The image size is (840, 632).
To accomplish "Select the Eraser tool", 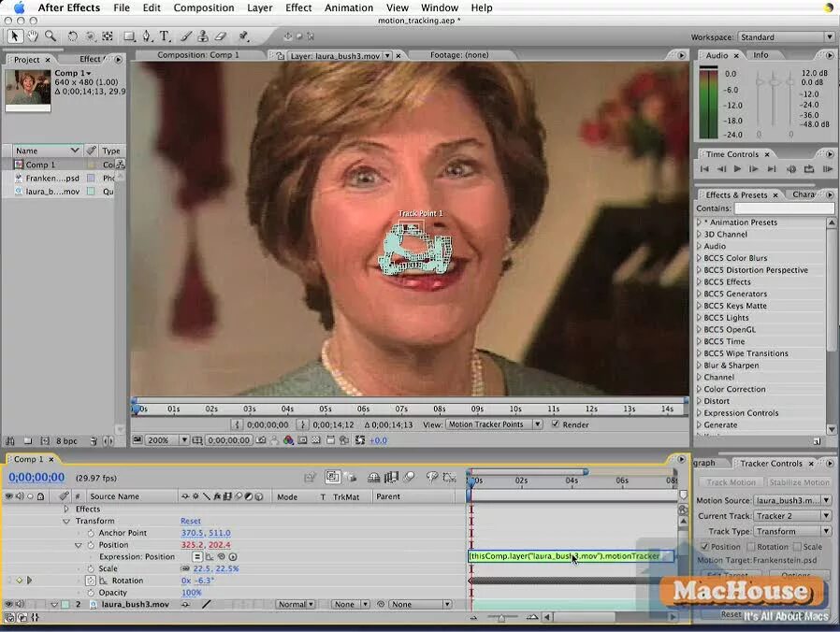I will [x=221, y=36].
